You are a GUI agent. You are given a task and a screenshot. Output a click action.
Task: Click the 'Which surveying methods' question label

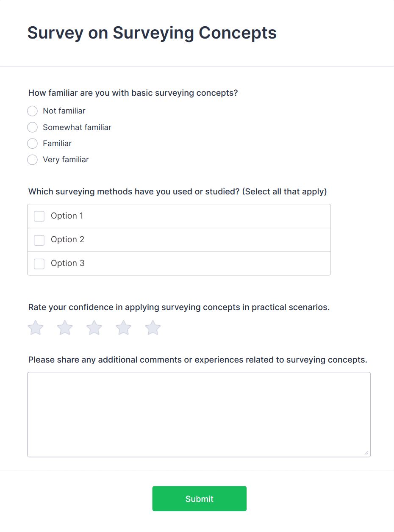pyautogui.click(x=178, y=191)
